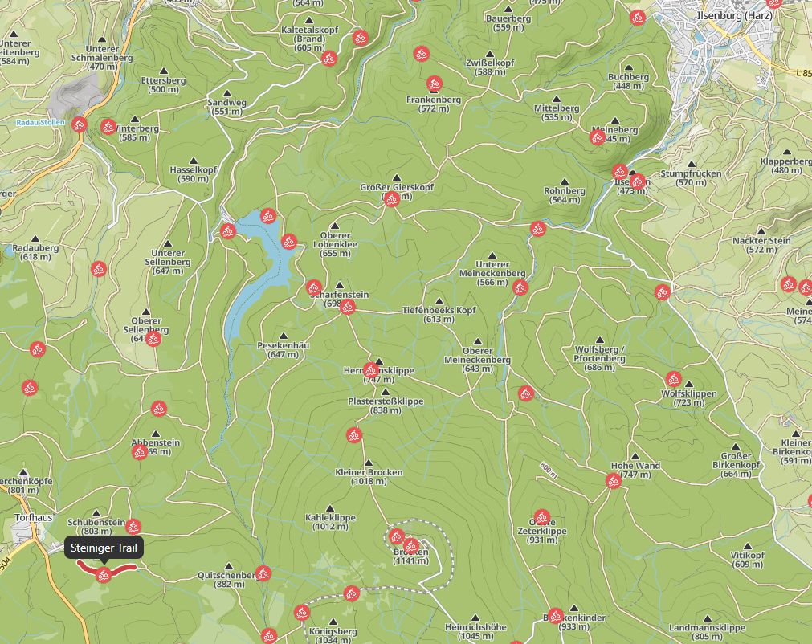
Task: Open bike marker near Kaltetalskopf (Brand) label
Action: (x=329, y=59)
